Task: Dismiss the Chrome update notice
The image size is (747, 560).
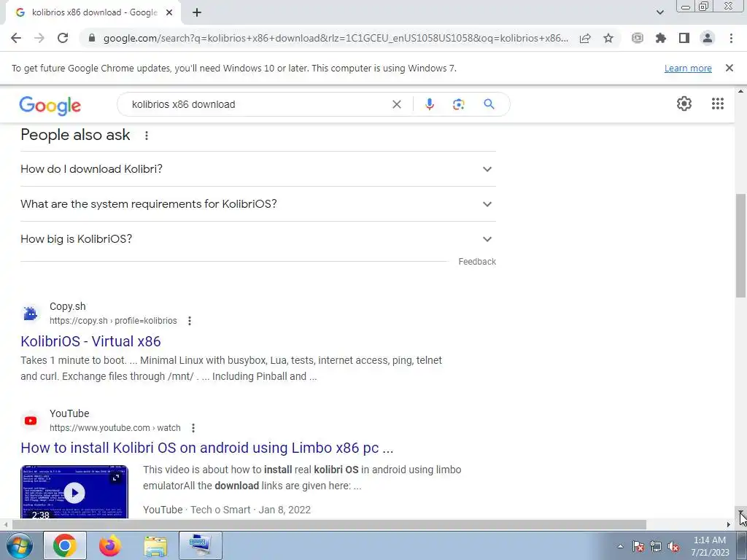Action: pos(729,68)
